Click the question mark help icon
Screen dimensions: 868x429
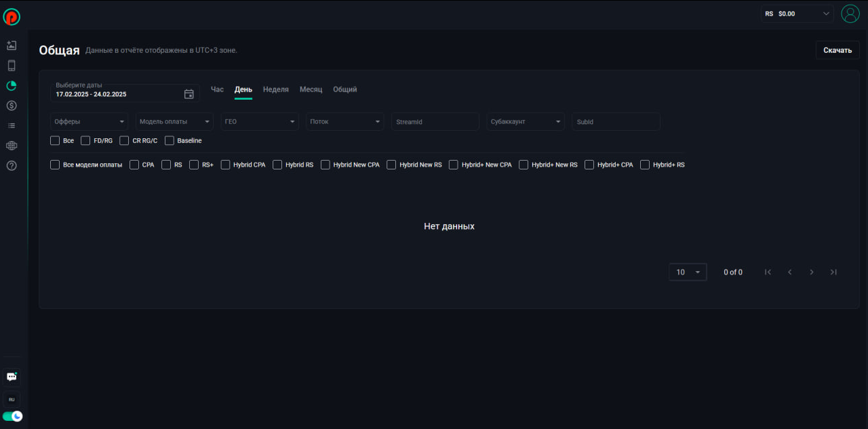(x=12, y=165)
